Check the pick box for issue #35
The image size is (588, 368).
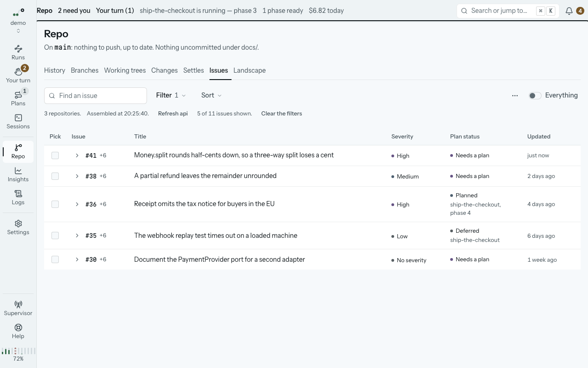(55, 236)
